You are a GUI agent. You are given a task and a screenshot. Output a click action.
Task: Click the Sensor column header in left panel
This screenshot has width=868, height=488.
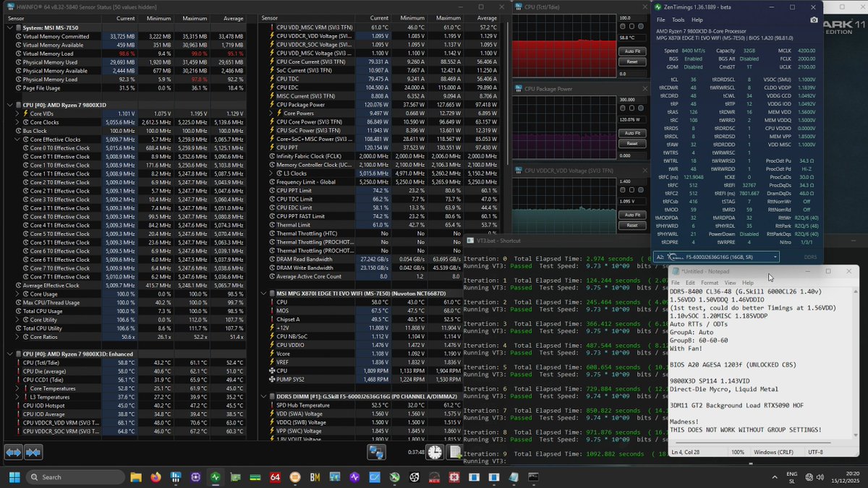coord(52,18)
